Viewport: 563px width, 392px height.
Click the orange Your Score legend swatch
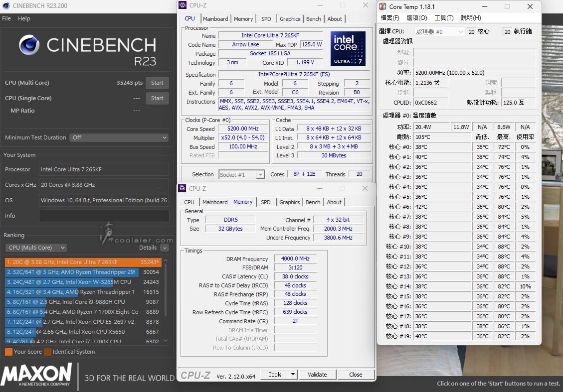pos(8,352)
